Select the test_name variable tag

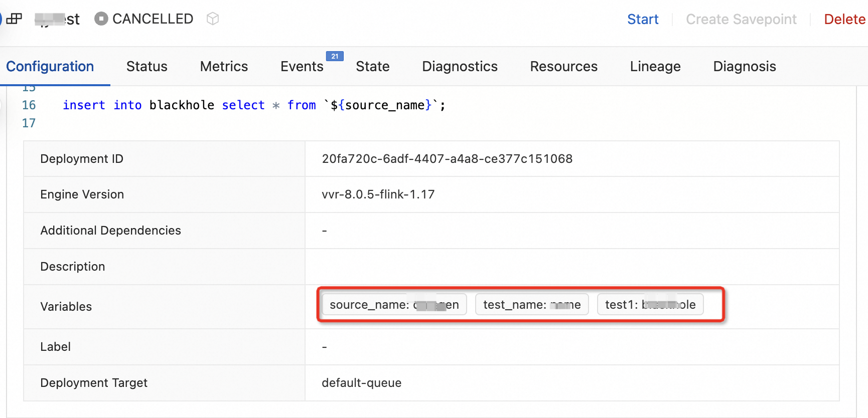pos(532,305)
